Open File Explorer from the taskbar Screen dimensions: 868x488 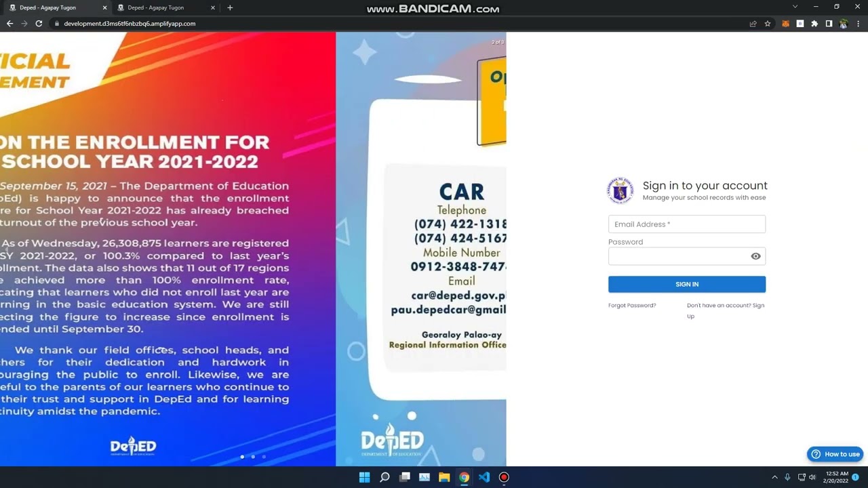pos(444,477)
